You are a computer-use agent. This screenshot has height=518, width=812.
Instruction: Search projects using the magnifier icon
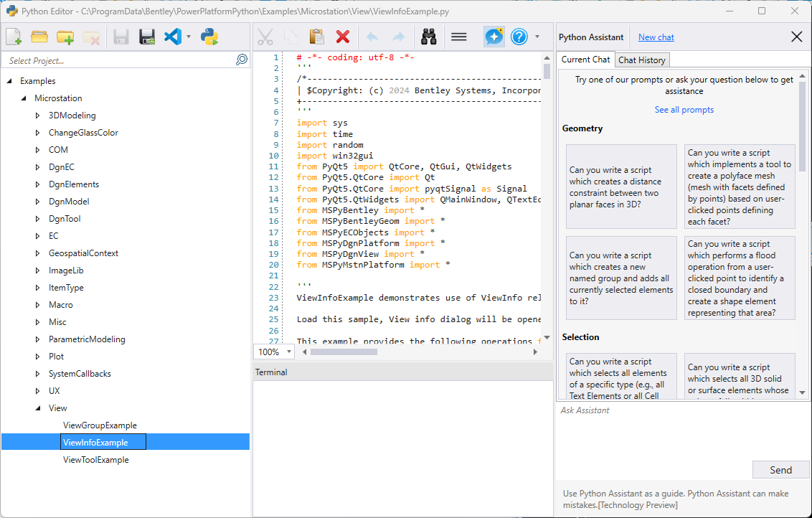click(241, 60)
